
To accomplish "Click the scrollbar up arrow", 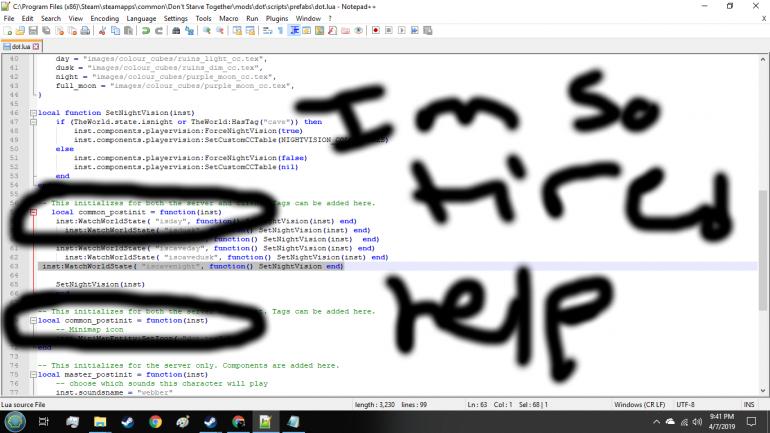I will pos(762,59).
